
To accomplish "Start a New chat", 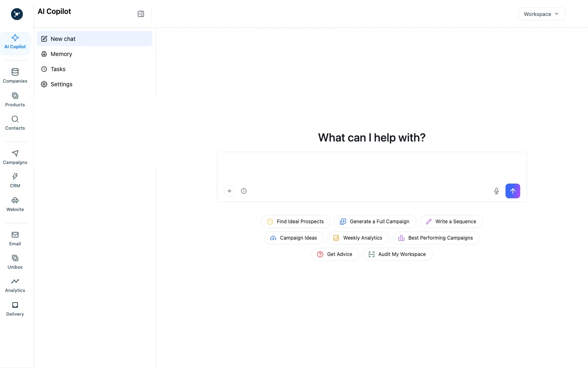I will pos(94,39).
